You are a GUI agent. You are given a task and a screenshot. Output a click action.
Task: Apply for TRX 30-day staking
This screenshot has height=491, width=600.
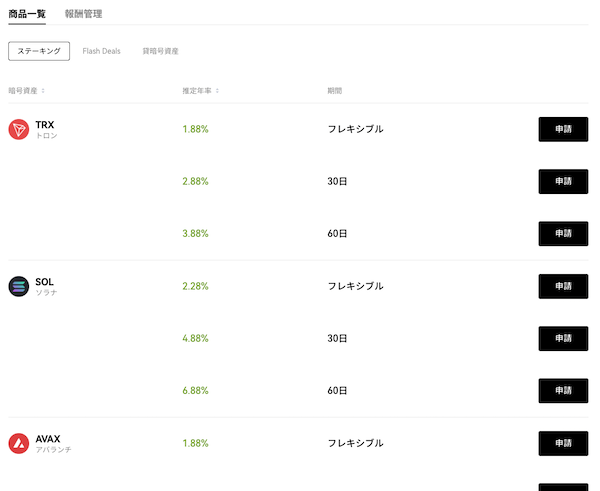pos(563,181)
